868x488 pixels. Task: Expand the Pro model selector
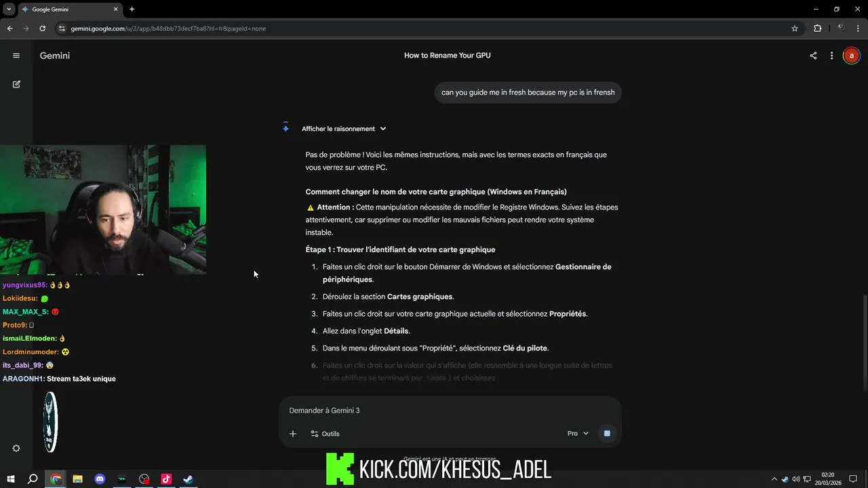(578, 434)
